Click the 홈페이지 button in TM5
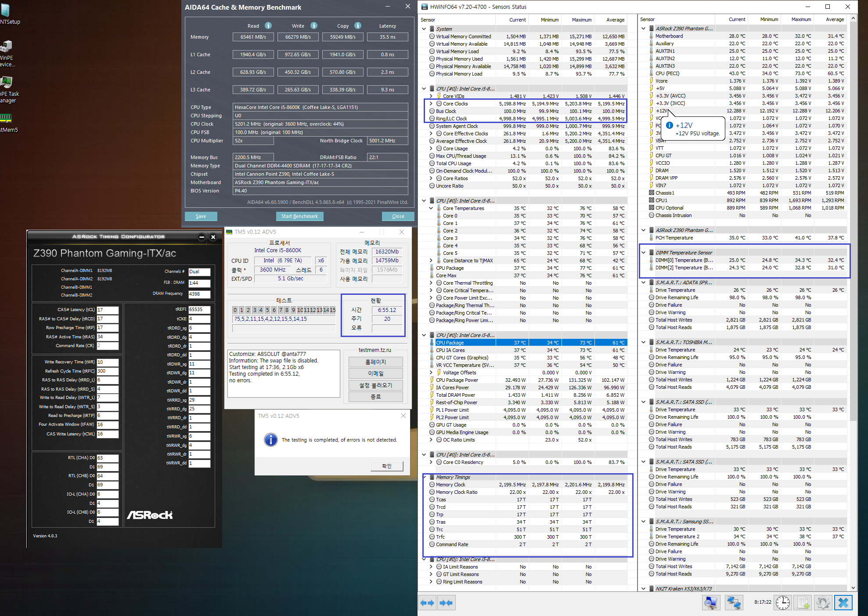Image resolution: width=868 pixels, height=616 pixels. click(x=376, y=362)
